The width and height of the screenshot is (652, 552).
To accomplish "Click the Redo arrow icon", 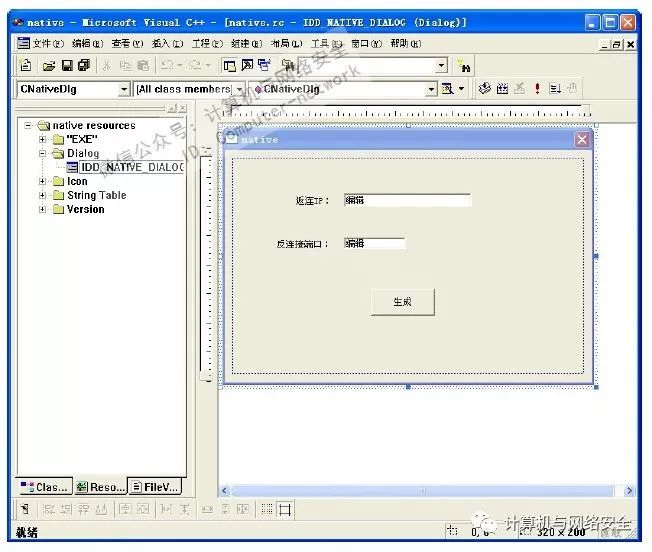I will click(x=195, y=65).
